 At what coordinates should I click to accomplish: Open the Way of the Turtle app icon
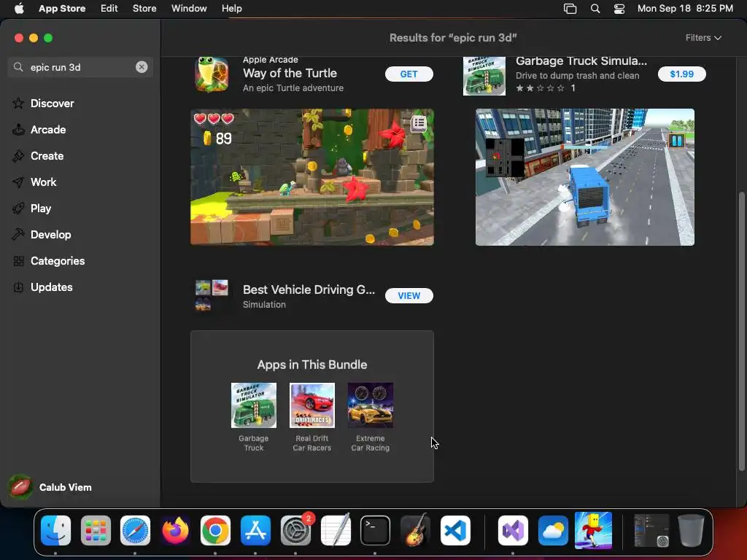[212, 74]
